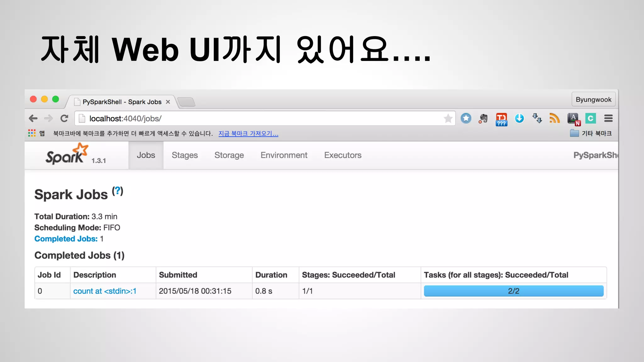Viewport: 644px width, 362px height.
Task: Click the blue circle star extension icon
Action: (x=466, y=118)
